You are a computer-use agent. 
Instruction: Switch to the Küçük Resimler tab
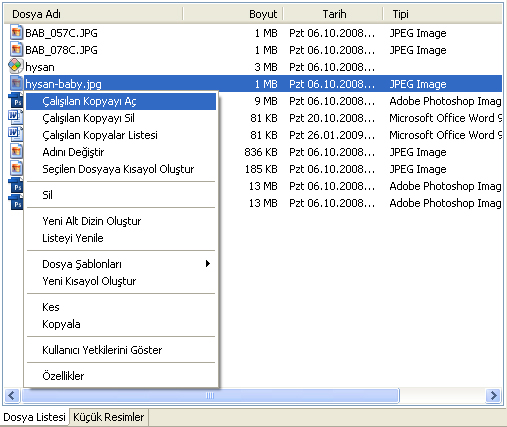coord(109,417)
